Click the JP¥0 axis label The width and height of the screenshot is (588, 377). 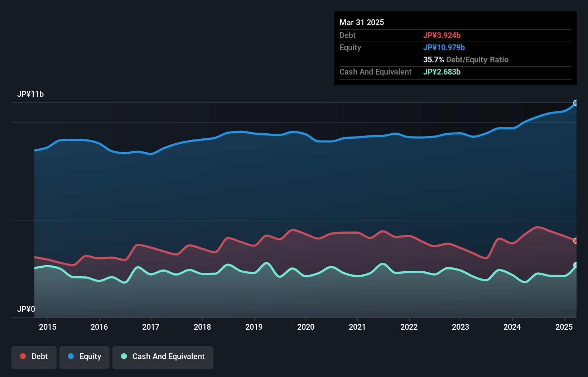(26, 309)
